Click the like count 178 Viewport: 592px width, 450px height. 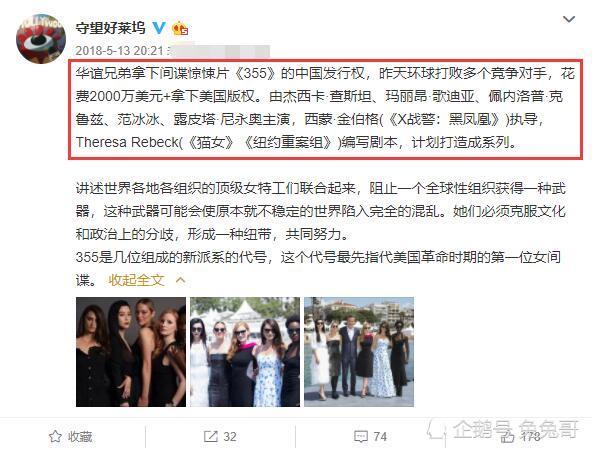[530, 437]
